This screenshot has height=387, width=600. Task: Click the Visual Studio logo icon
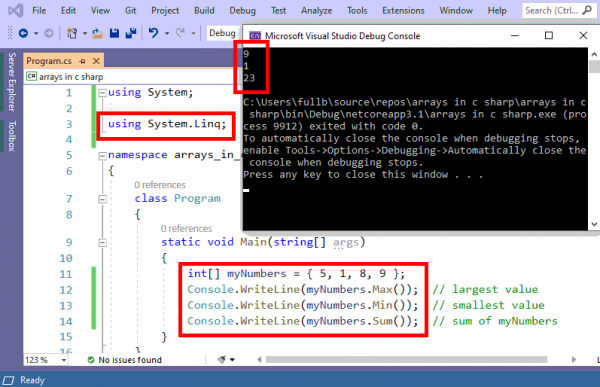16,10
